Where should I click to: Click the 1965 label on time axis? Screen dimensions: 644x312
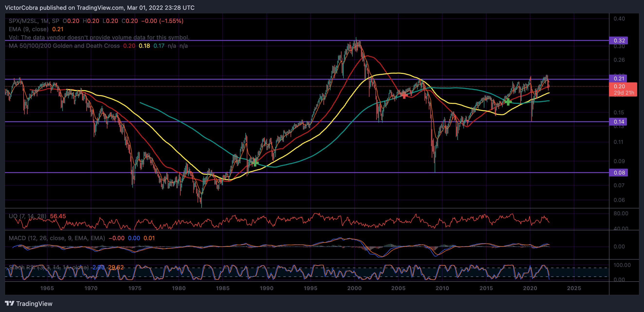pos(47,288)
